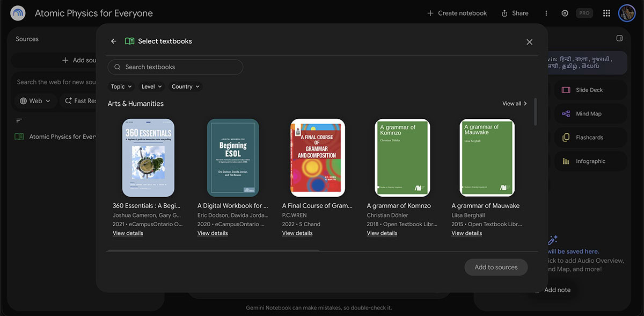This screenshot has width=644, height=316.
Task: Click the Gemini Notebook logo icon
Action: point(18,13)
